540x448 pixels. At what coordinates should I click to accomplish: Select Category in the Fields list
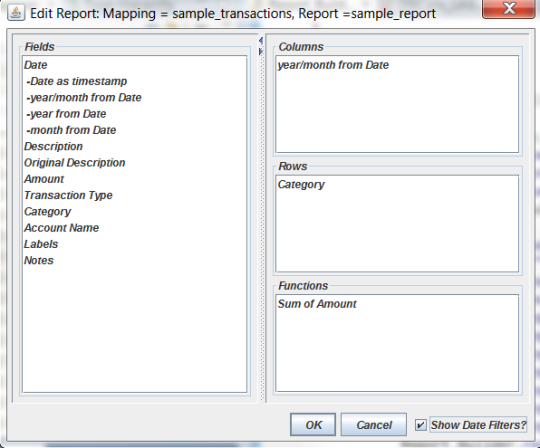point(135,211)
